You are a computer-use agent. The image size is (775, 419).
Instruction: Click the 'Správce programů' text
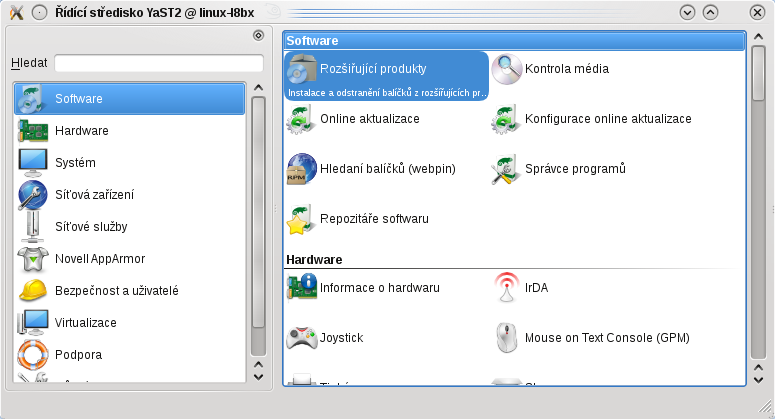click(575, 169)
